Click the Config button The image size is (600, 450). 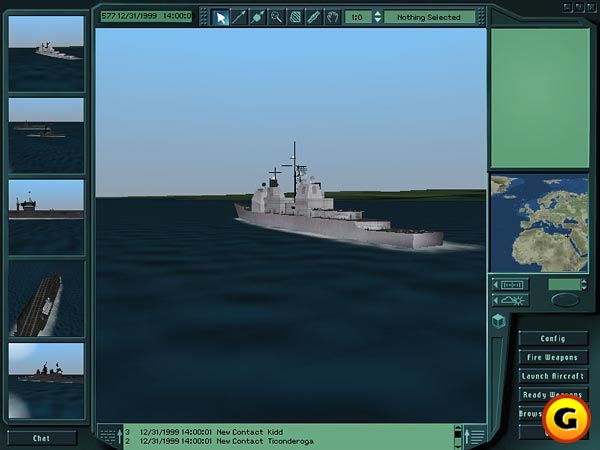click(x=553, y=339)
